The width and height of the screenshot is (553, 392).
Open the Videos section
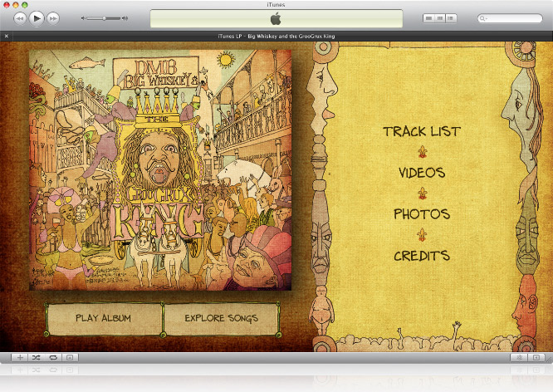(422, 173)
